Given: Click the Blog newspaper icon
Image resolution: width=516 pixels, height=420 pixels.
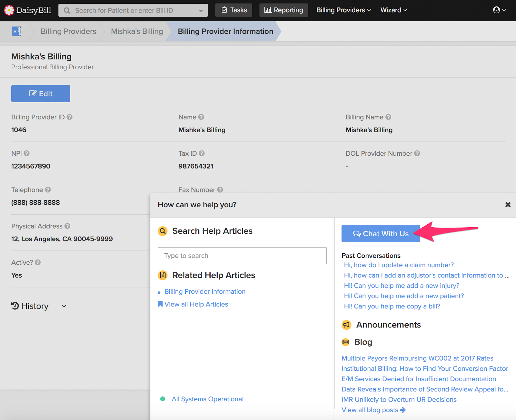Looking at the screenshot, I should [345, 342].
